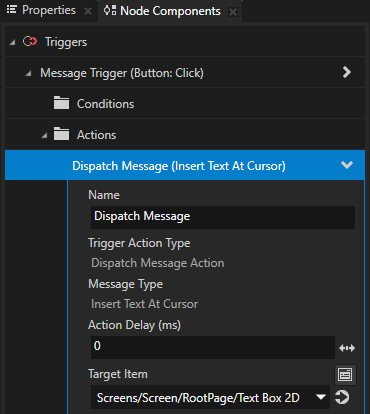Select the Node Components tab
This screenshot has width=370, height=414.
click(x=170, y=11)
